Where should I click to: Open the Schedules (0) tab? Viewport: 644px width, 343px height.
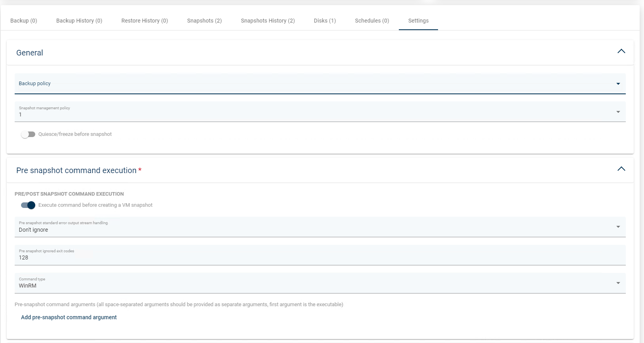[x=372, y=21]
